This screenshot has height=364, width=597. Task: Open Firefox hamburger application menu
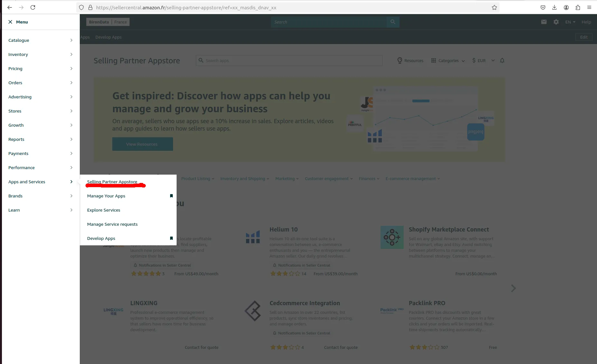[589, 7]
